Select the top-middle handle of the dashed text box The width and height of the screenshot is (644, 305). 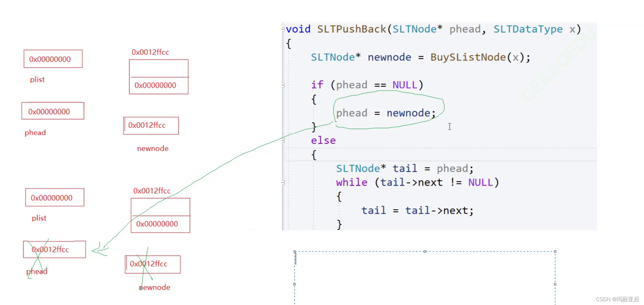pyautogui.click(x=425, y=251)
